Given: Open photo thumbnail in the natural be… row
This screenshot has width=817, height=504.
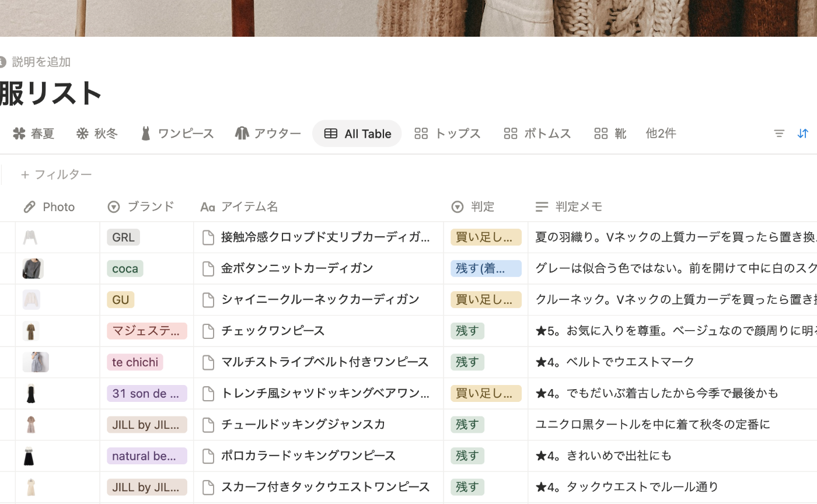Looking at the screenshot, I should pyautogui.click(x=29, y=456).
